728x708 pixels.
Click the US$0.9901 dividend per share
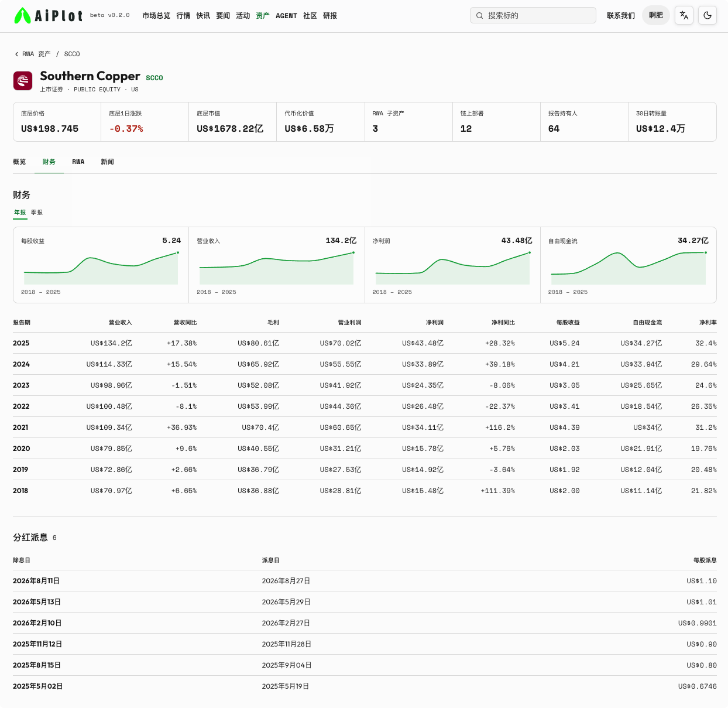pos(698,623)
